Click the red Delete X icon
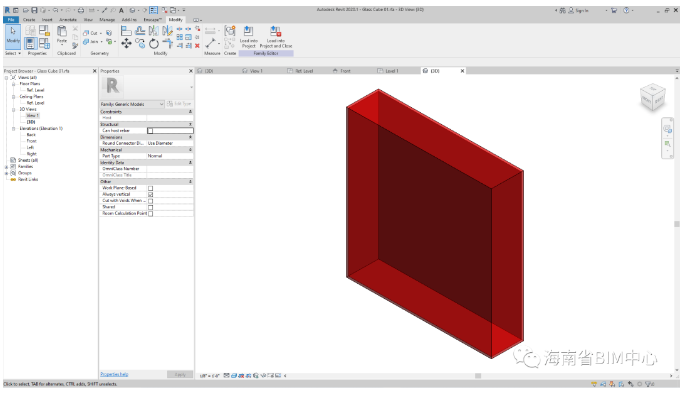The height and width of the screenshot is (395, 688). click(x=197, y=45)
